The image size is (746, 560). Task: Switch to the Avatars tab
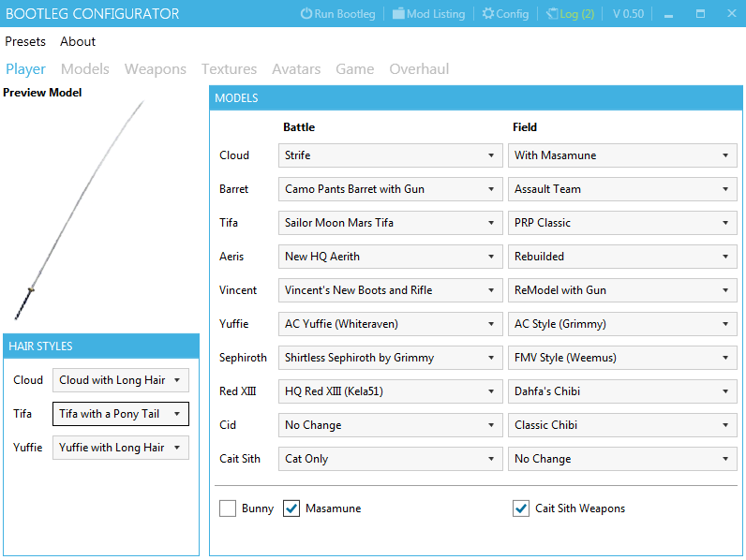click(x=296, y=69)
